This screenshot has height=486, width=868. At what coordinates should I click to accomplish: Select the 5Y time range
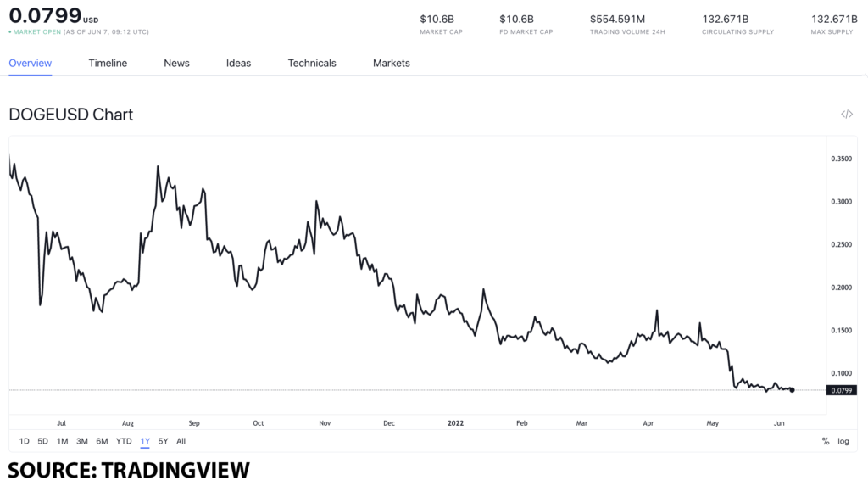pos(163,441)
